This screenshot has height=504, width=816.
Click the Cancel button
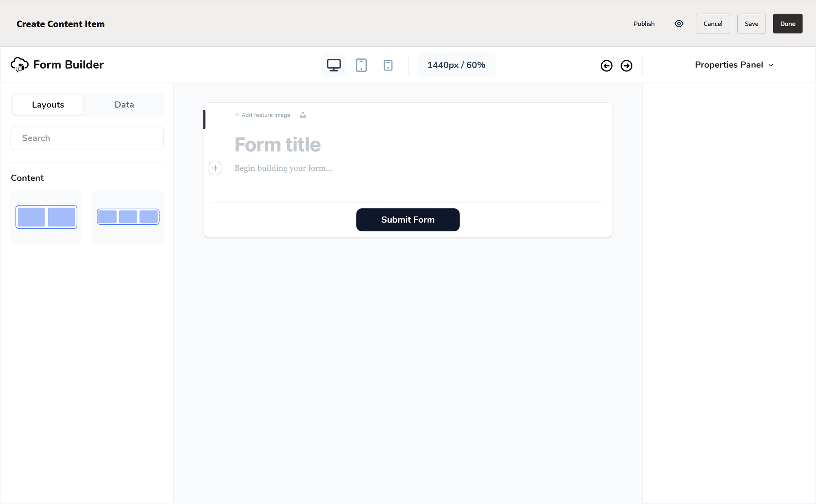[x=713, y=24]
